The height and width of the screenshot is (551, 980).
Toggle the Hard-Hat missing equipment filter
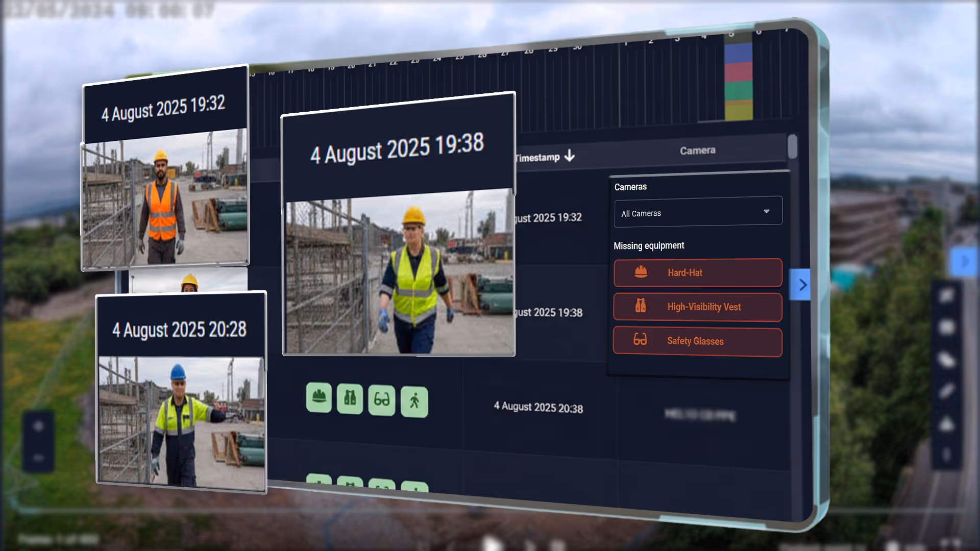click(x=697, y=272)
